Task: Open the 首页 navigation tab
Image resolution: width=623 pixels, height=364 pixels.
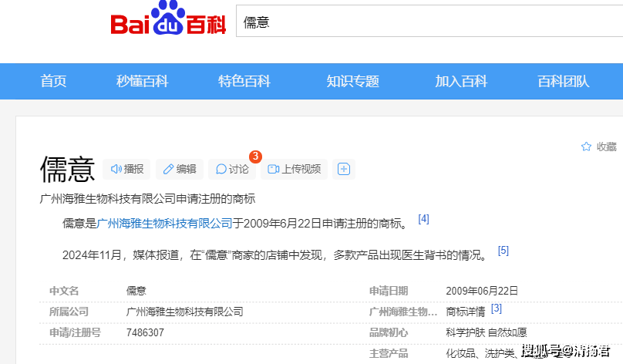Action: click(53, 81)
